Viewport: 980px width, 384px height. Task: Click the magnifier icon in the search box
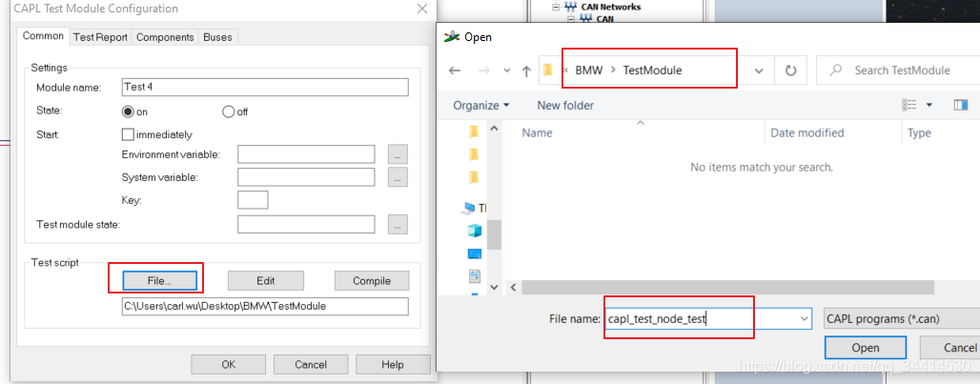pyautogui.click(x=834, y=71)
